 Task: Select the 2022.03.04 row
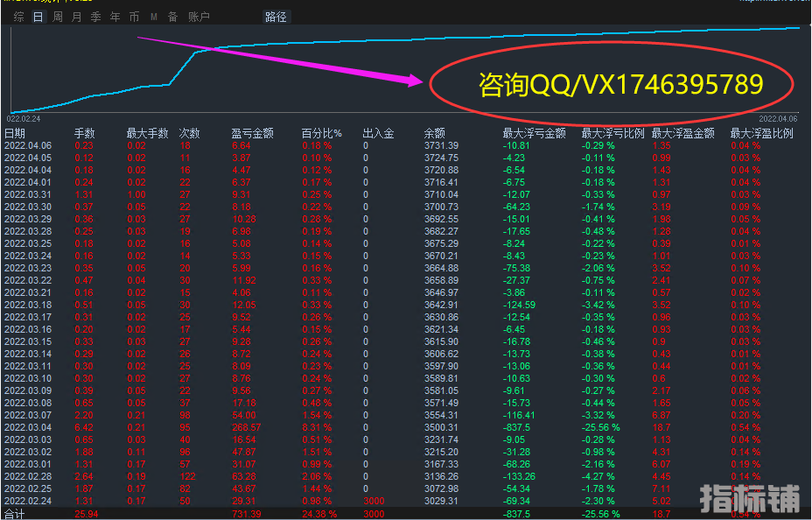point(28,427)
